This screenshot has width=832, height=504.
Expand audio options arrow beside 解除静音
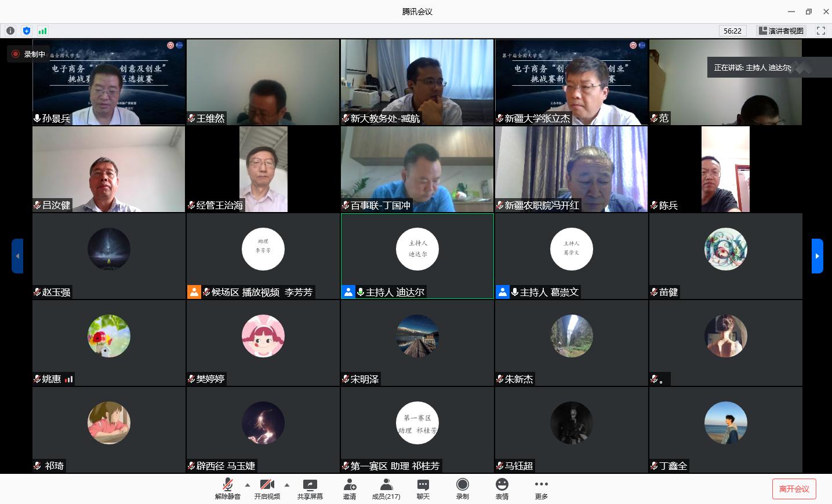click(248, 485)
